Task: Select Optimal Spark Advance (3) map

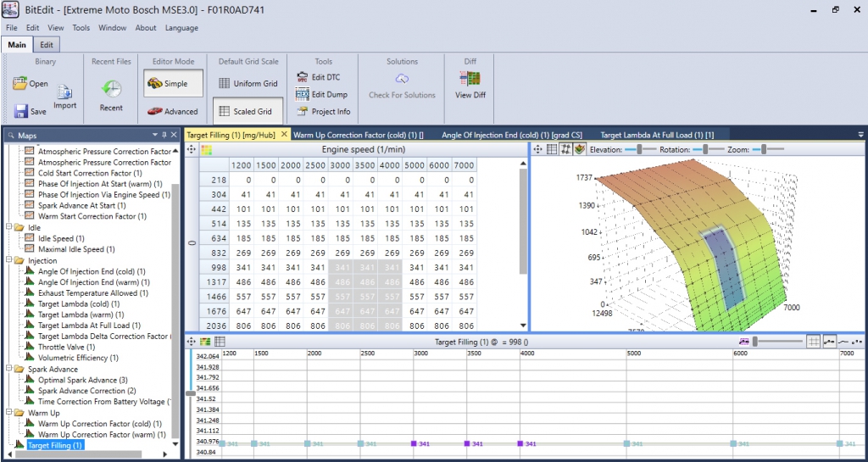Action: 83,380
